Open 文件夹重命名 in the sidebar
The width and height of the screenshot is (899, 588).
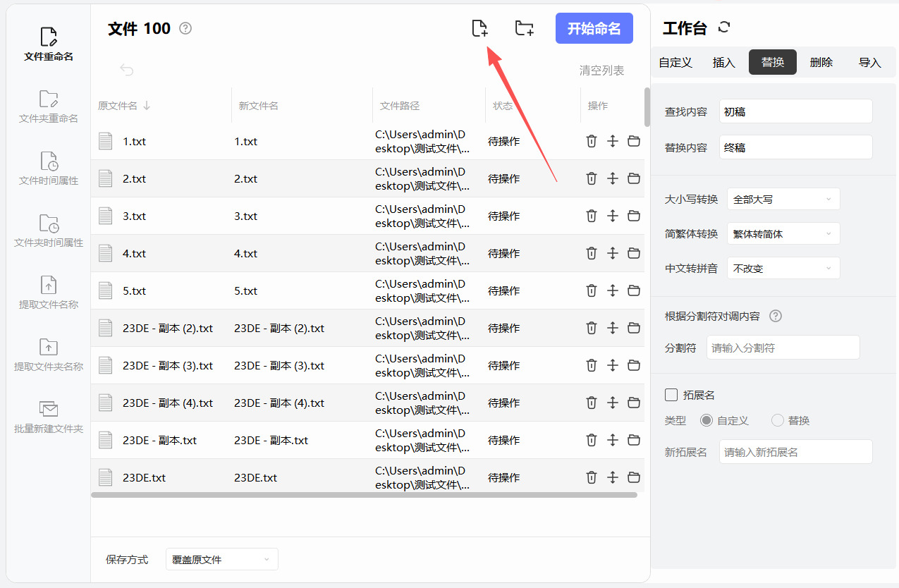pyautogui.click(x=49, y=106)
